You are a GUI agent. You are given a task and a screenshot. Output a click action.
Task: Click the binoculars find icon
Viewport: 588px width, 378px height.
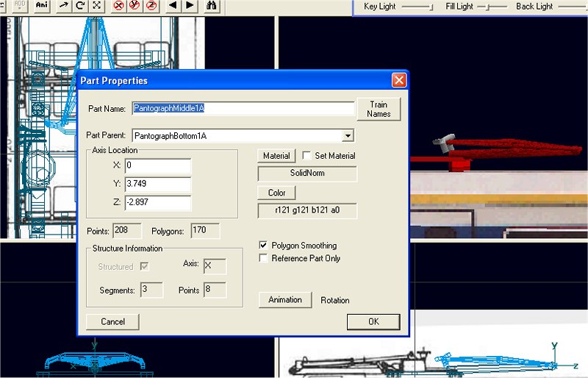(x=212, y=6)
